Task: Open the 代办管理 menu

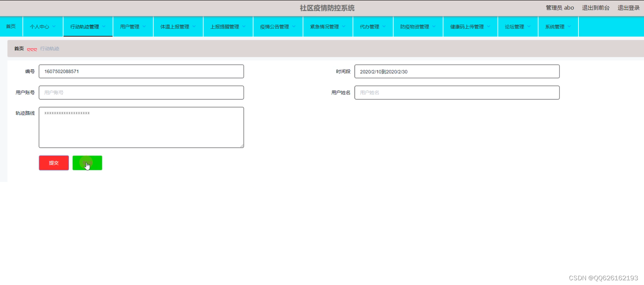Action: coord(373,26)
